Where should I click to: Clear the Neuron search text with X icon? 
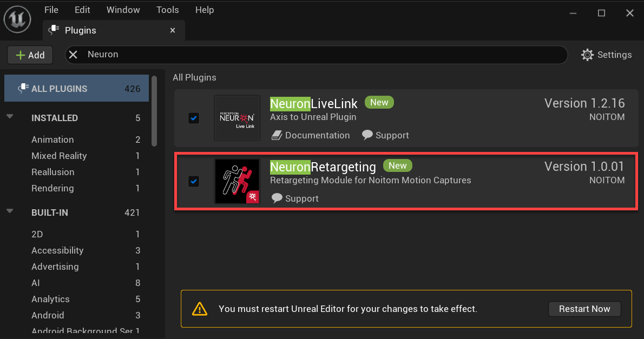73,55
